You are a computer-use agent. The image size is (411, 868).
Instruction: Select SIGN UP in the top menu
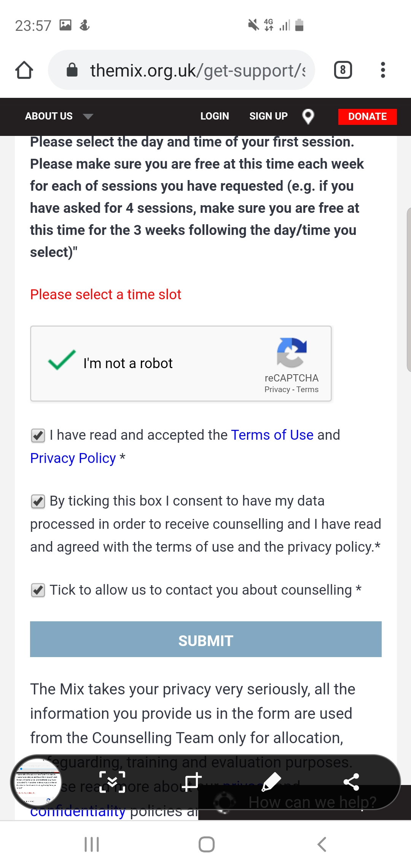tap(268, 116)
